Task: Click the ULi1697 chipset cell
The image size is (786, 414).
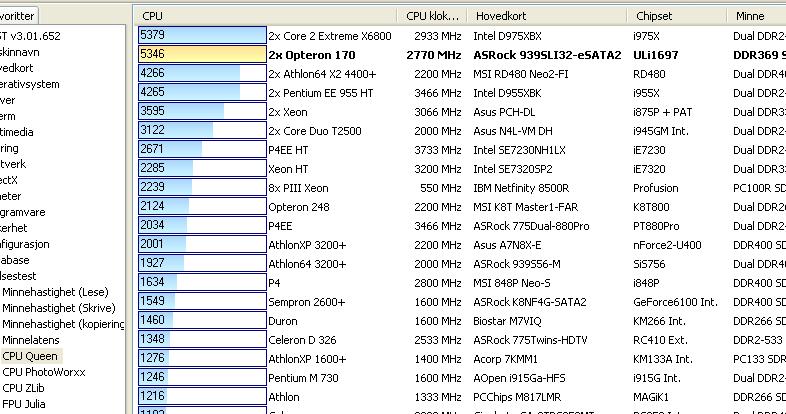Action: [656, 55]
